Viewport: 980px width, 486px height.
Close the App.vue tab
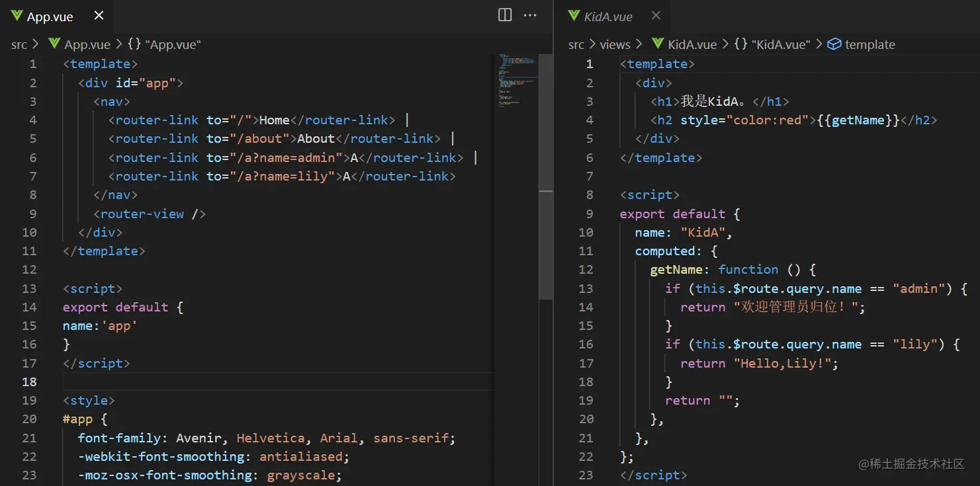(x=99, y=16)
